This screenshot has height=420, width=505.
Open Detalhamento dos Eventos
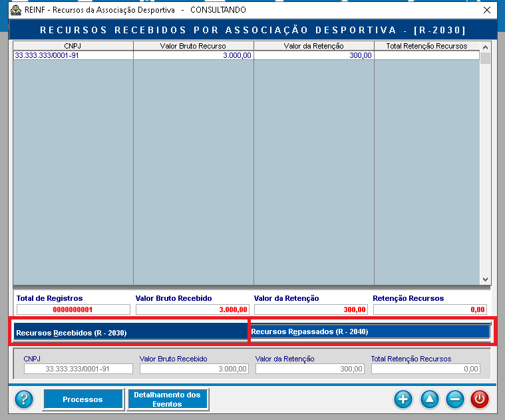168,399
